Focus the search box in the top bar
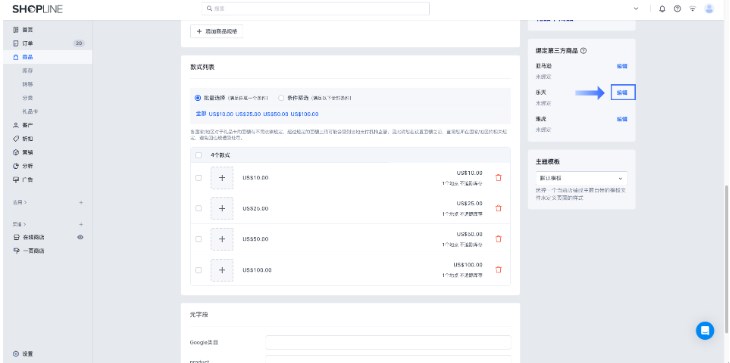 [x=316, y=9]
